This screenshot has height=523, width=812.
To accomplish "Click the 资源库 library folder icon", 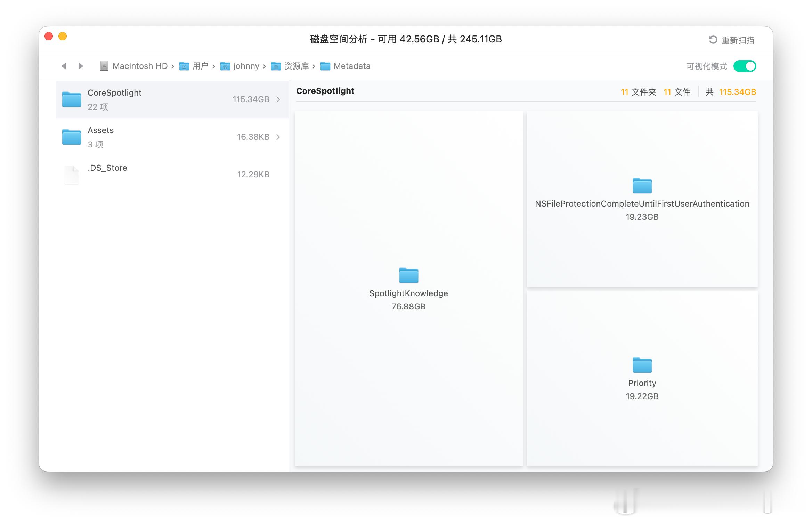I will (x=276, y=66).
